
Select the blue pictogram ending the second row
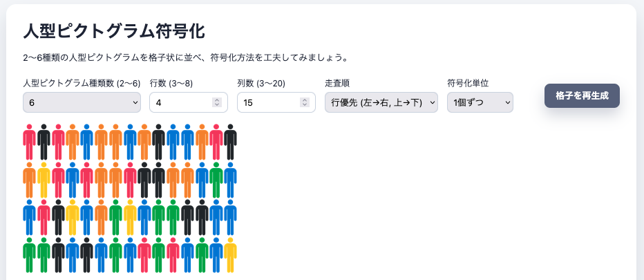click(230, 180)
